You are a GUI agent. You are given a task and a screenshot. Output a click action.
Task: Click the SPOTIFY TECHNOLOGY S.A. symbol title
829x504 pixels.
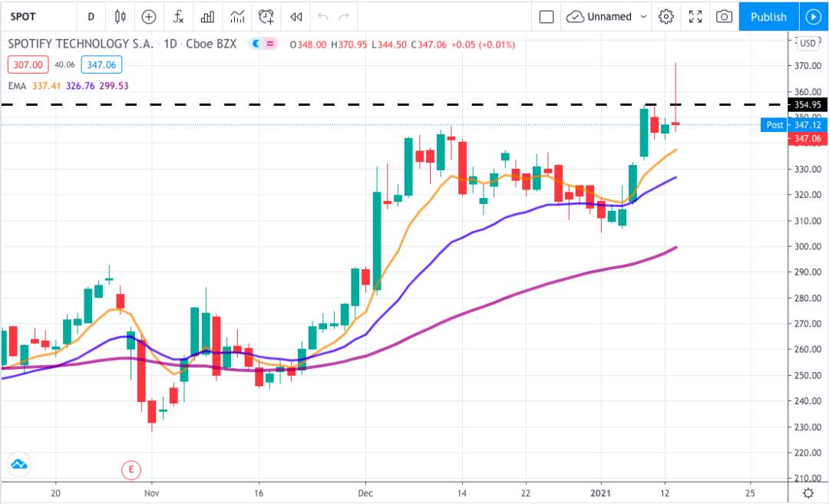click(81, 44)
